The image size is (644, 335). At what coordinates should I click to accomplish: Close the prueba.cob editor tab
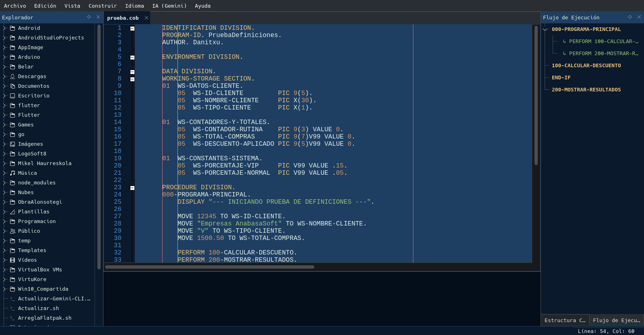pos(147,18)
